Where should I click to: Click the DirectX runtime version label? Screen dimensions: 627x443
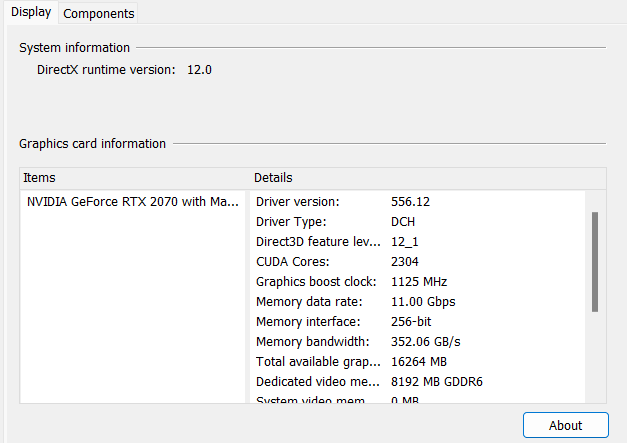[x=106, y=69]
